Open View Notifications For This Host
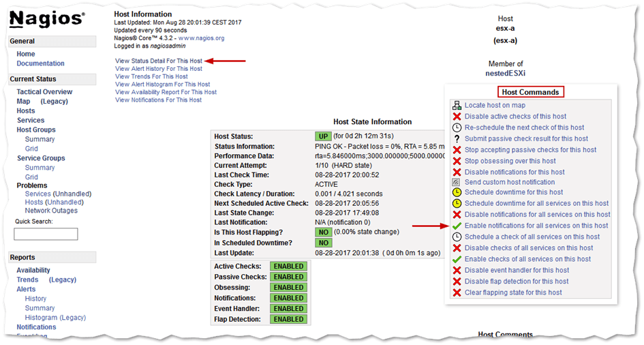644x345 pixels. point(159,100)
